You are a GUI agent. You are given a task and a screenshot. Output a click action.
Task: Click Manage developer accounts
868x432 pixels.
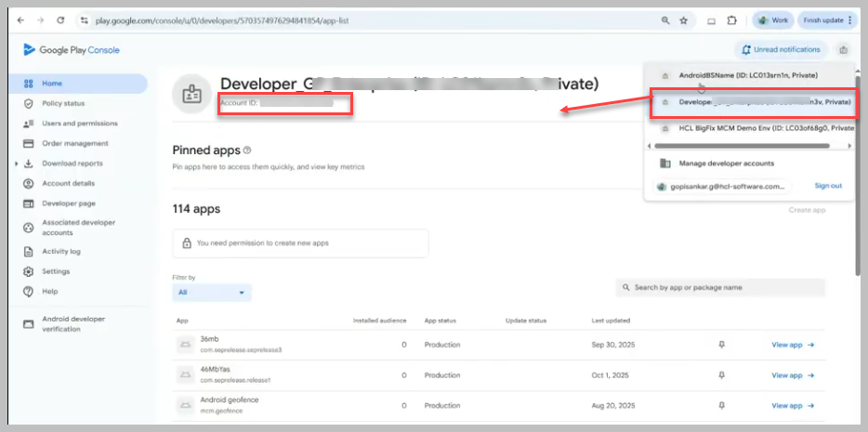tap(727, 164)
